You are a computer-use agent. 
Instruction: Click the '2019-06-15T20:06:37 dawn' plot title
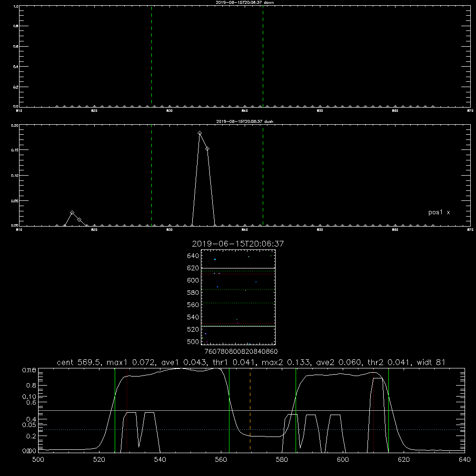245,2
